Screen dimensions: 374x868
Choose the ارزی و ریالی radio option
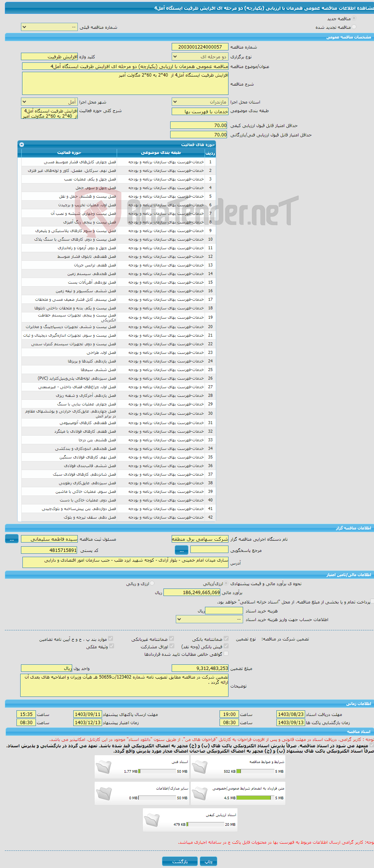click(x=152, y=583)
